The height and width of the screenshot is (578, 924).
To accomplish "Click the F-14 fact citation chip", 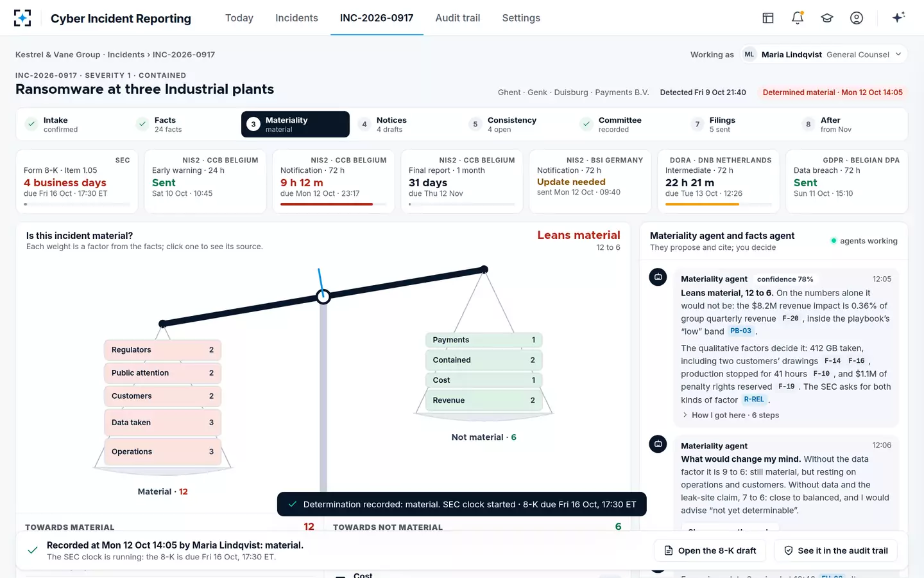I will point(832,361).
